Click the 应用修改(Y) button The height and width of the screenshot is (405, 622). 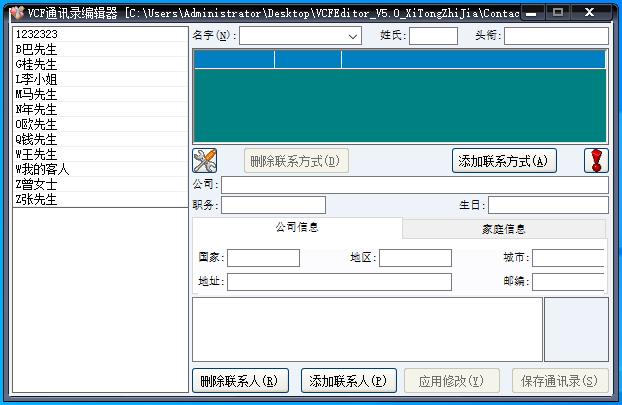pos(452,381)
